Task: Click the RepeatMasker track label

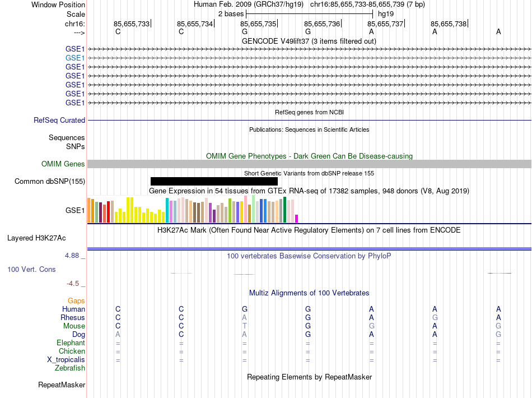Action: click(x=62, y=385)
